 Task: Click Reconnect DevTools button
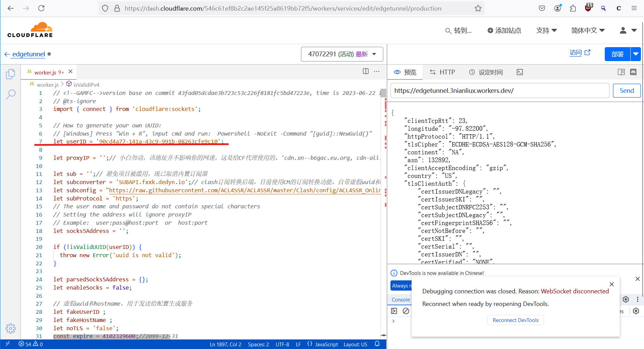(515, 320)
